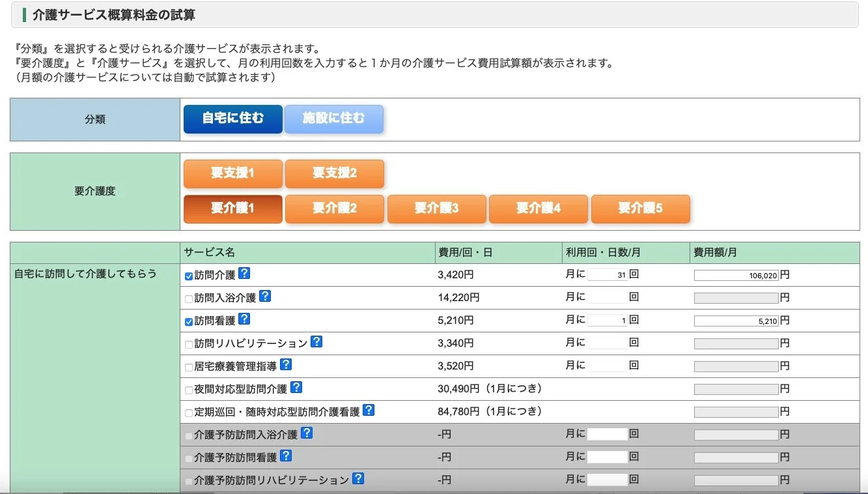Click the 介護サービス概算料金の試算 page heading
868x494 pixels.
pos(114,14)
